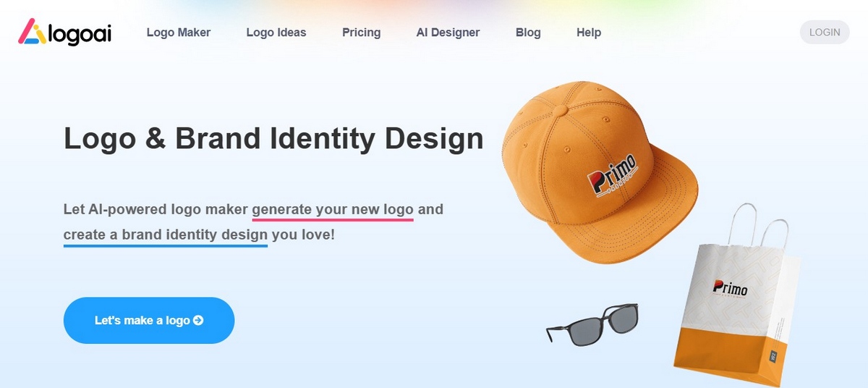
Task: Click the Let's make a logo button
Action: coord(149,320)
